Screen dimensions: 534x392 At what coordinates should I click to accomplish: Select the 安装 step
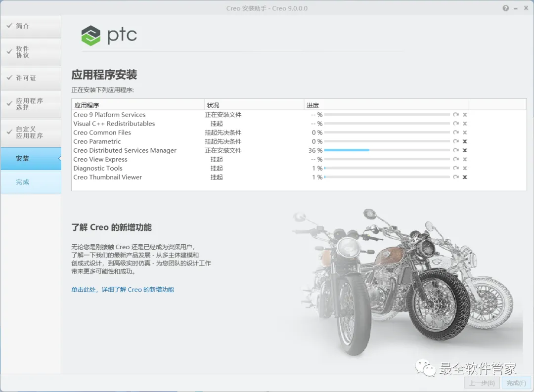[x=31, y=159]
